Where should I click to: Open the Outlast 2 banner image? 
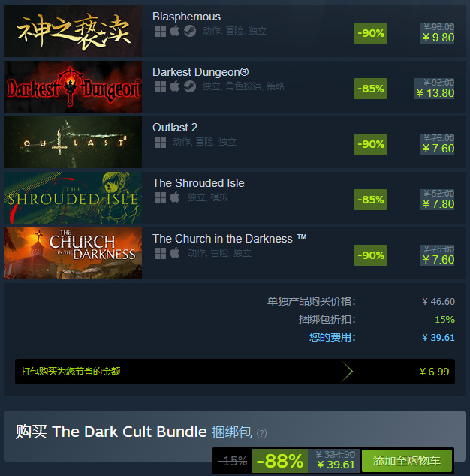pos(73,143)
